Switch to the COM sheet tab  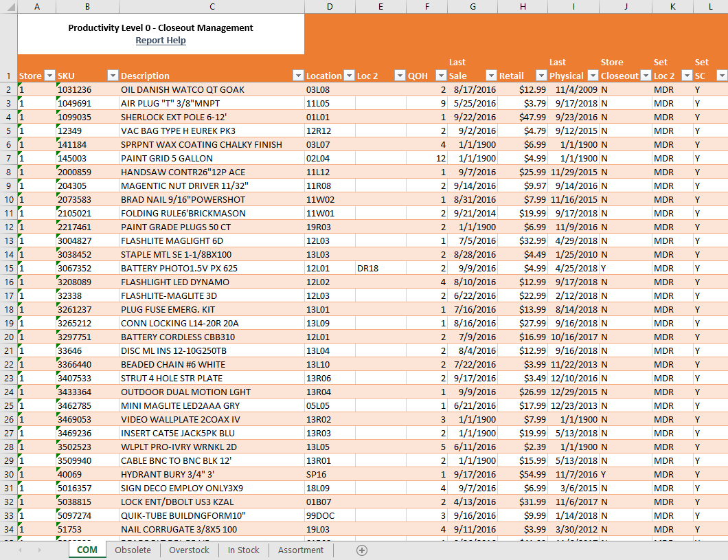click(87, 550)
